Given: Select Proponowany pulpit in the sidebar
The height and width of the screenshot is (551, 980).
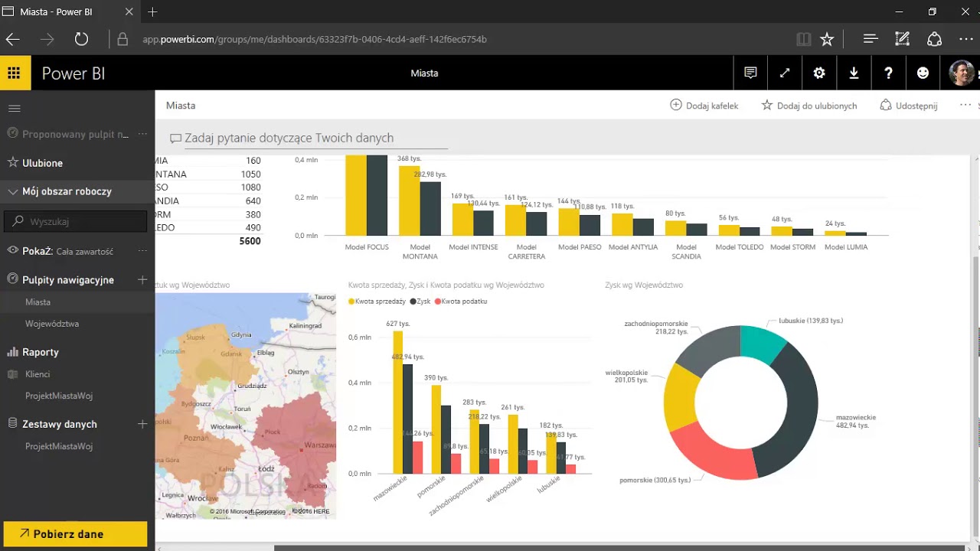Looking at the screenshot, I should coord(75,134).
